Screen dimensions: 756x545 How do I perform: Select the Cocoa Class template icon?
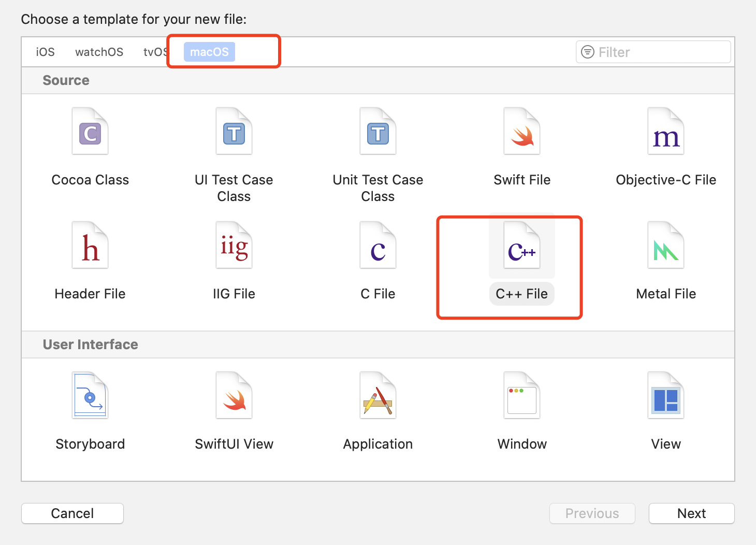pyautogui.click(x=90, y=132)
